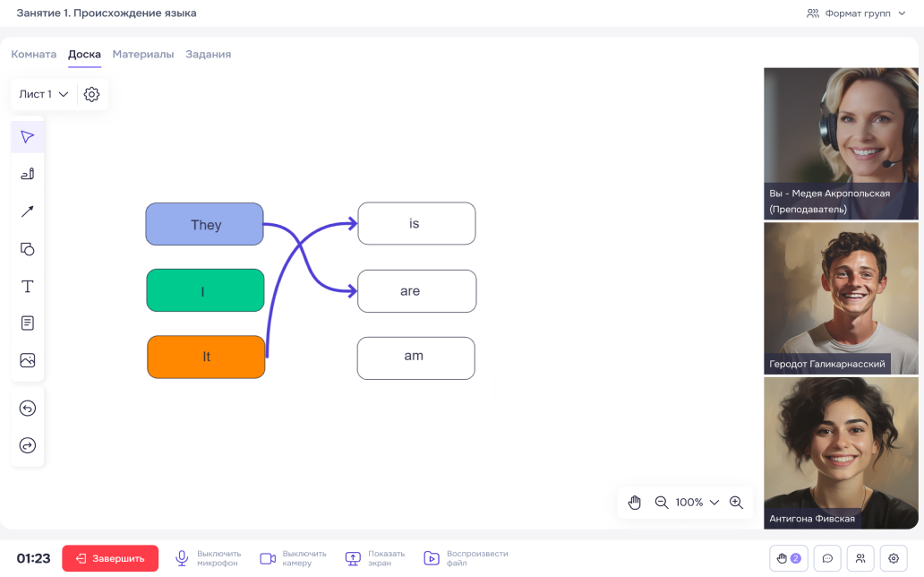Click Показать экран to share screen
The height and width of the screenshot is (577, 924).
pyautogui.click(x=374, y=558)
